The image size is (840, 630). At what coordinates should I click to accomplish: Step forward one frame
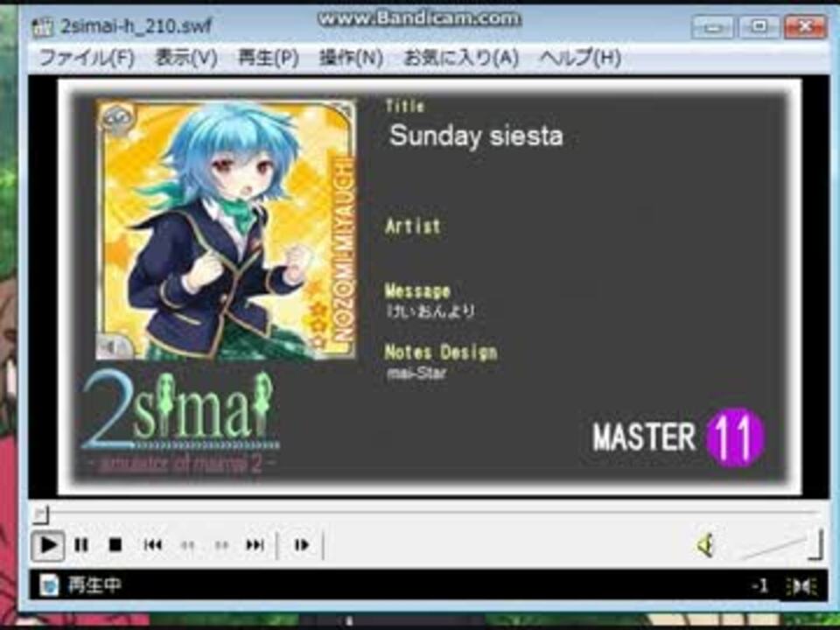[302, 545]
